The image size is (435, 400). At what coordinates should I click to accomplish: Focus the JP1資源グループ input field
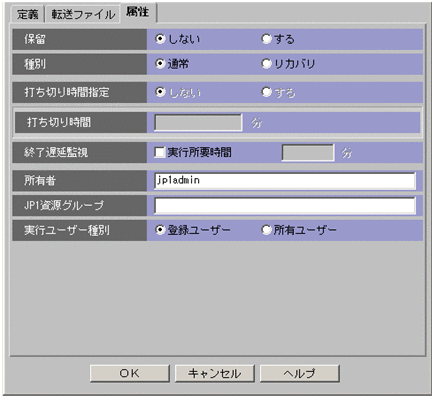point(285,206)
